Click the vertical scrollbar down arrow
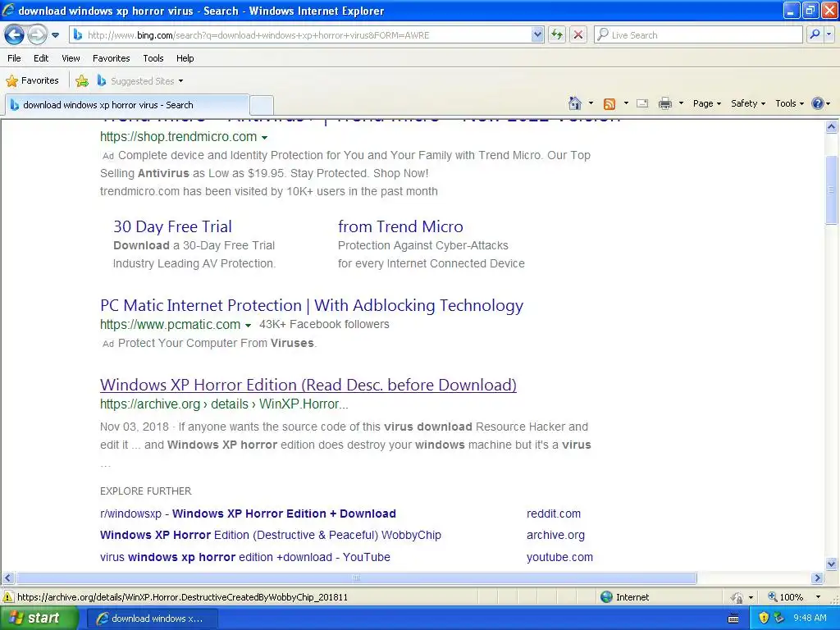The height and width of the screenshot is (630, 840). [x=831, y=564]
